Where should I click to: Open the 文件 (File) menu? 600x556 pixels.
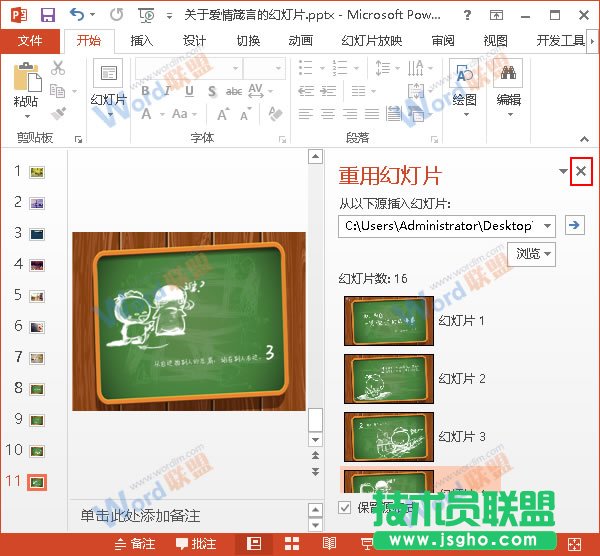pyautogui.click(x=31, y=41)
